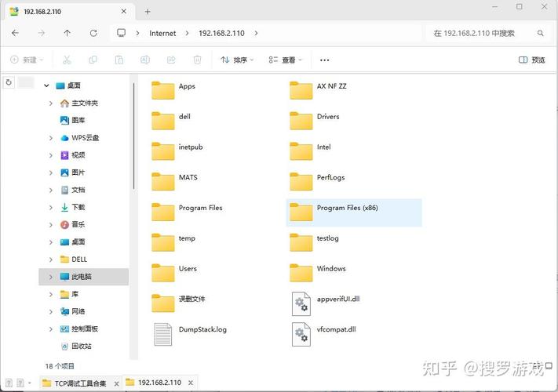
Task: Click 192.168.2.110 in address breadcrumb
Action: coord(221,33)
